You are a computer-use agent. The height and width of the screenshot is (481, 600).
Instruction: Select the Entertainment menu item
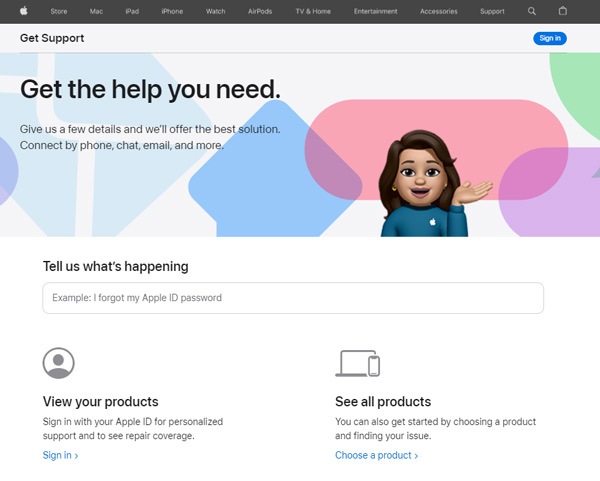pos(375,11)
